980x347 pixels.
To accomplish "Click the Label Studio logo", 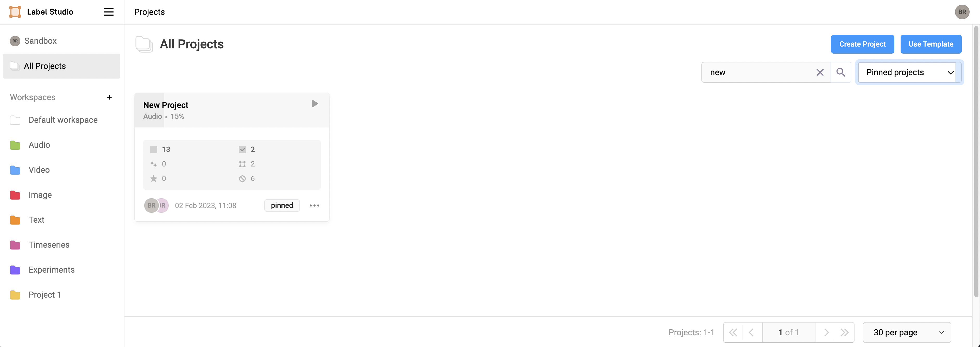I will click(15, 12).
